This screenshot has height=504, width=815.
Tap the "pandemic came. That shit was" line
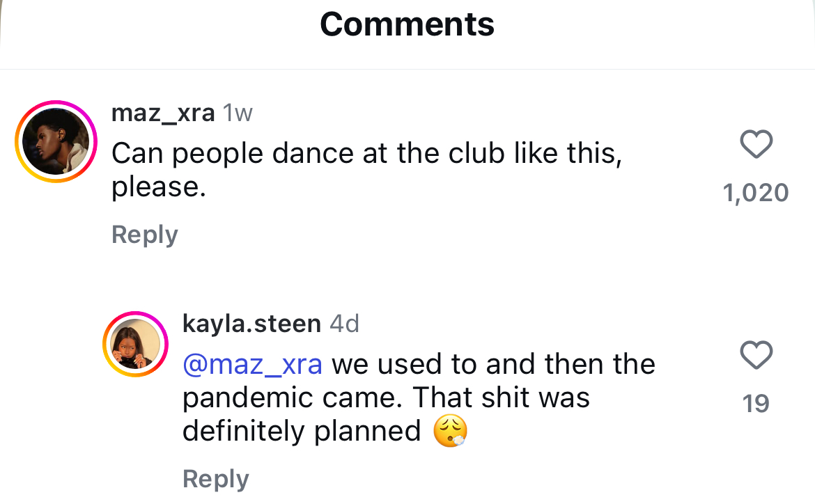coord(386,397)
